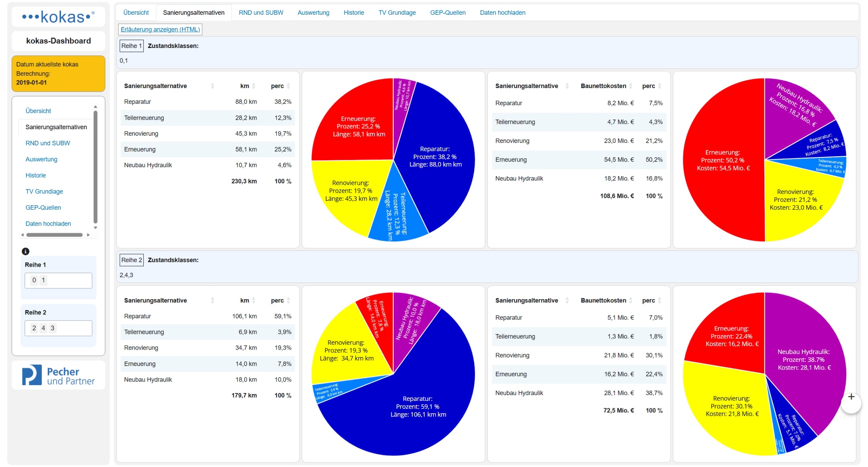Click the '72,5 Mio. €' total
The width and height of the screenshot is (868, 467).
click(x=618, y=410)
